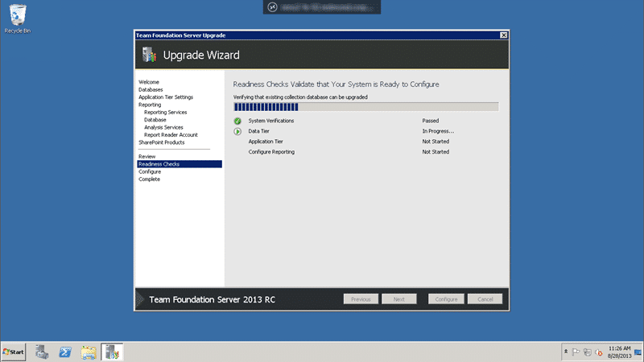
Task: Click the Configure button in the footer
Action: coord(446,299)
